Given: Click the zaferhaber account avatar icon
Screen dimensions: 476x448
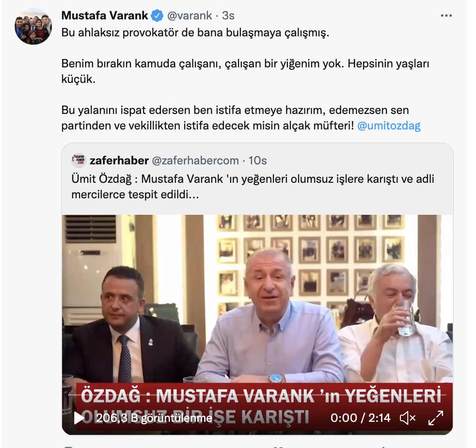Looking at the screenshot, I should (x=79, y=160).
